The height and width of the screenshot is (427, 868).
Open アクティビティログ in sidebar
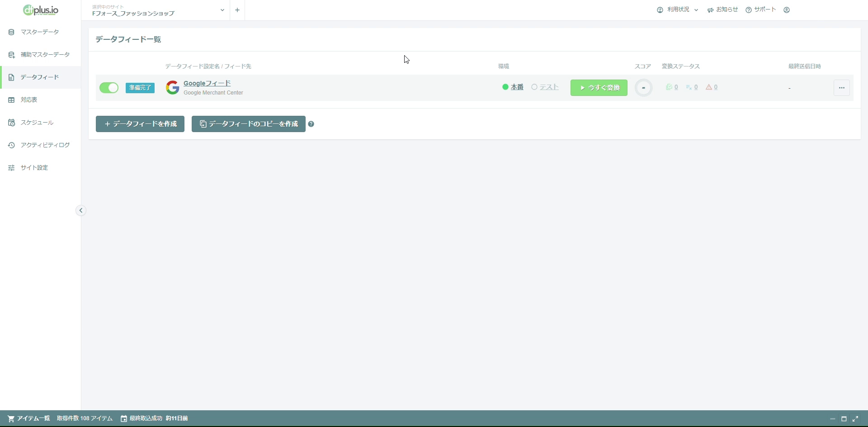click(40, 145)
